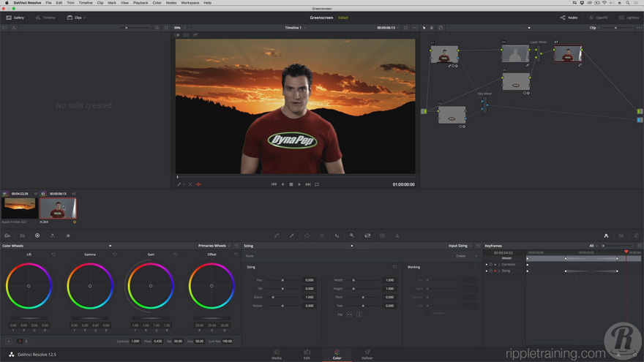Show the Scopes panel icon
The image size is (644, 362).
point(621,235)
